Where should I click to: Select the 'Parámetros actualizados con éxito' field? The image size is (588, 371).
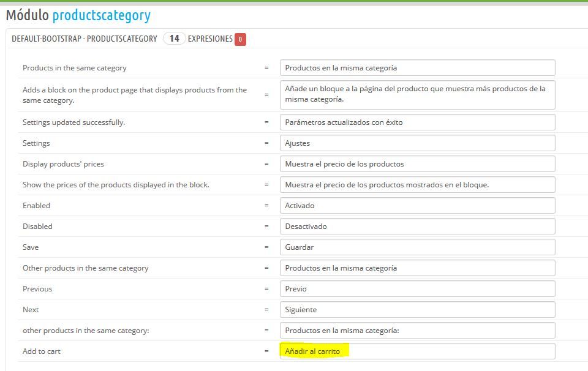417,122
